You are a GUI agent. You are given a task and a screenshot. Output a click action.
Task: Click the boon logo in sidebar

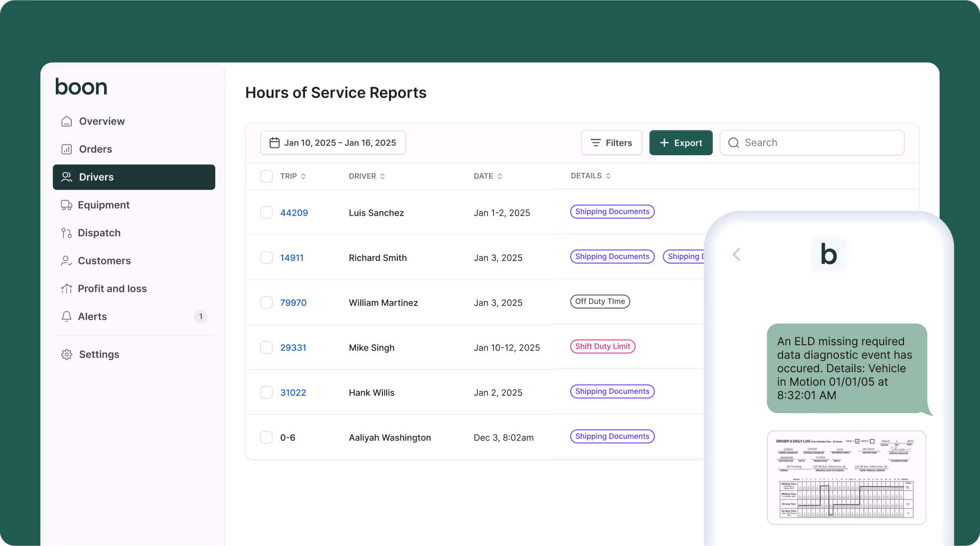pyautogui.click(x=81, y=87)
